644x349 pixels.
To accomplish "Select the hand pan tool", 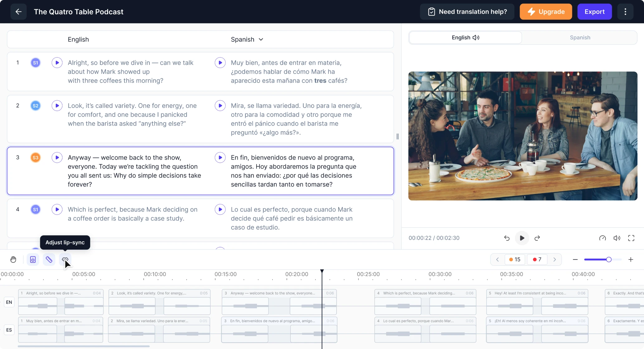I will click(13, 260).
